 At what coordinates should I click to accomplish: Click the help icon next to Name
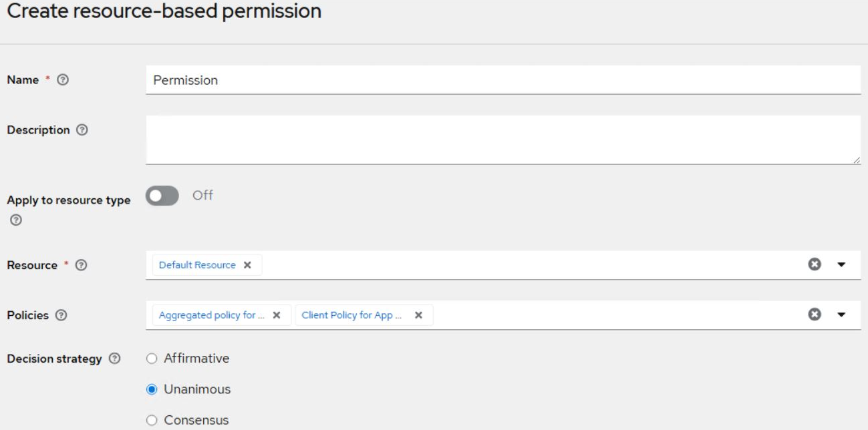[x=63, y=80]
